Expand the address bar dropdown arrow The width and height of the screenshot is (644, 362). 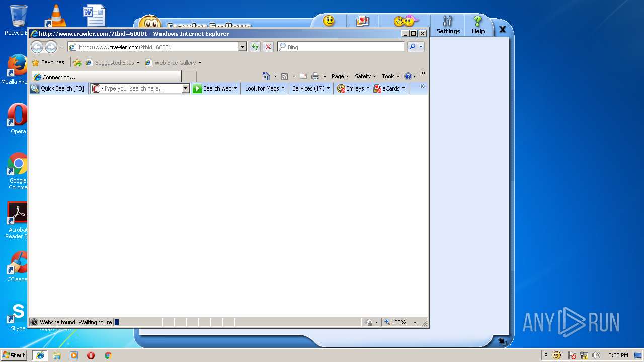[242, 47]
